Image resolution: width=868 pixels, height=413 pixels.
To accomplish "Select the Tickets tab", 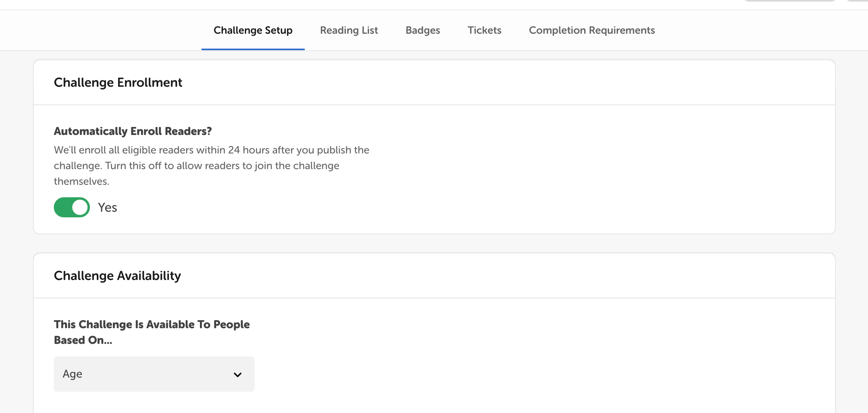I will click(484, 30).
